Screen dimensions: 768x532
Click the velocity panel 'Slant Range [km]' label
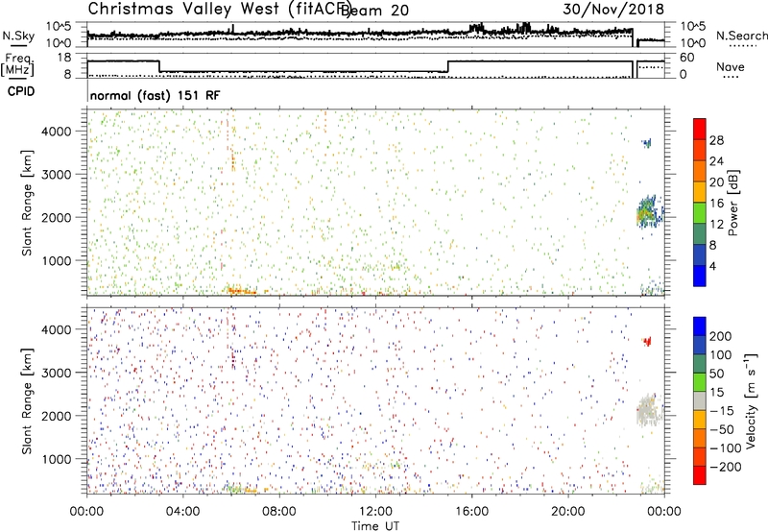coord(27,400)
